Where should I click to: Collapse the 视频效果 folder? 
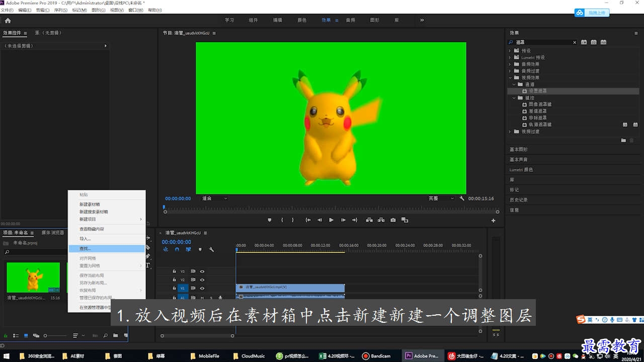coord(509,77)
